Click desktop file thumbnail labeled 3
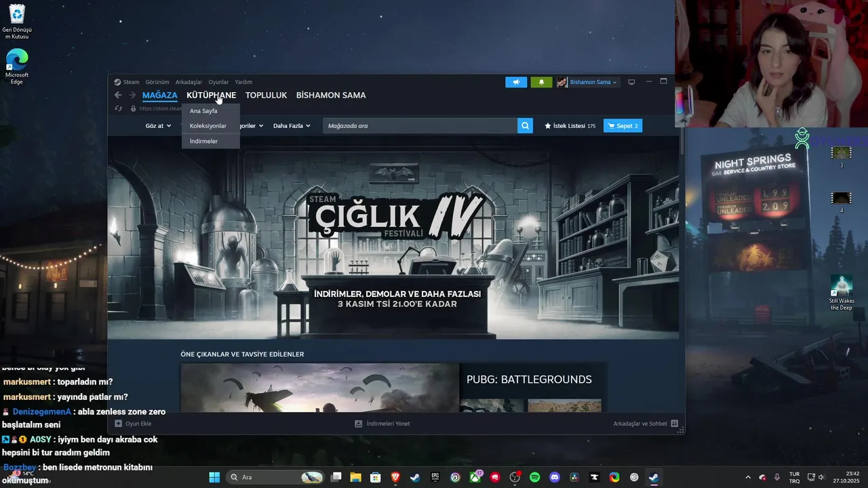The width and height of the screenshot is (868, 488). pyautogui.click(x=841, y=157)
